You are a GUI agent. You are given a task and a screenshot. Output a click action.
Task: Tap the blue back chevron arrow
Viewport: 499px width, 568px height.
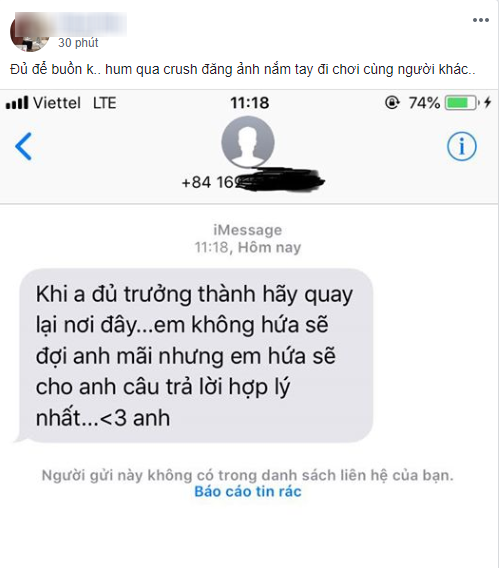pyautogui.click(x=24, y=146)
